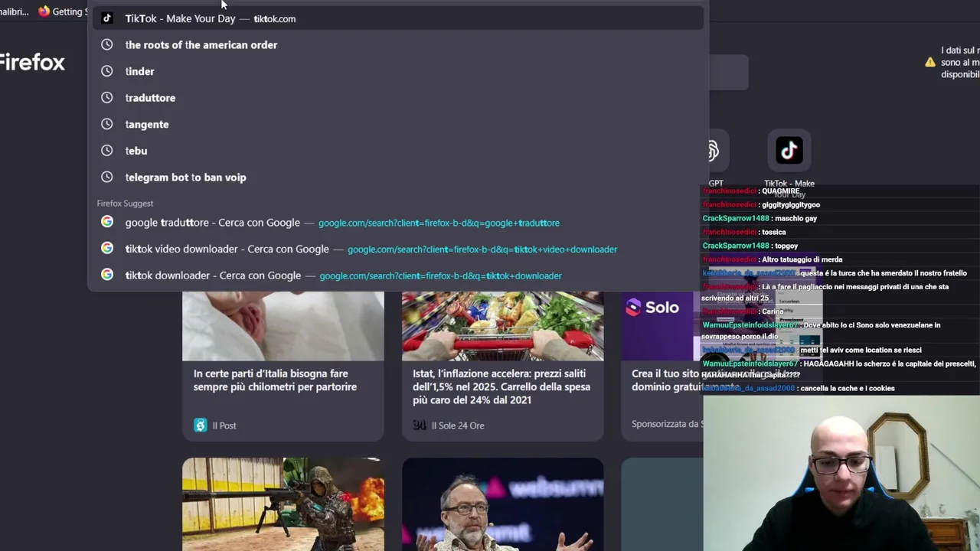Click clock icon beside 'telegram bot to ban voip'
The width and height of the screenshot is (980, 551).
pyautogui.click(x=107, y=177)
